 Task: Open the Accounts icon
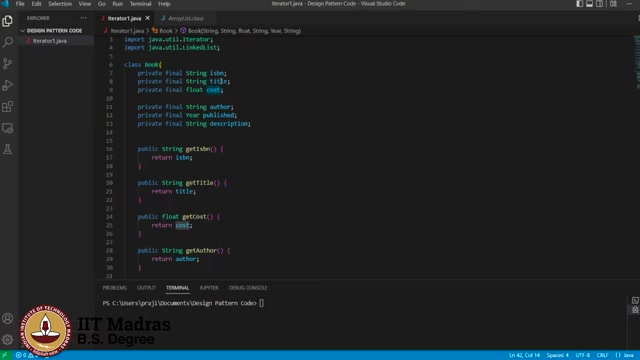(x=7, y=318)
